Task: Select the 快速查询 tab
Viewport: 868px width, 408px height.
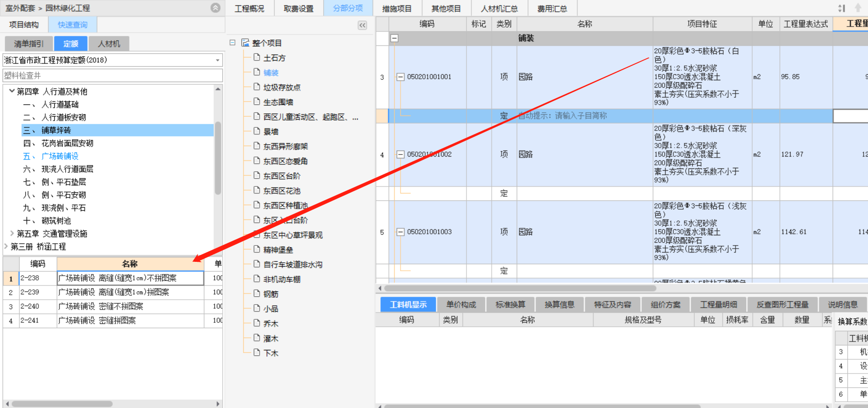Action: 72,25
